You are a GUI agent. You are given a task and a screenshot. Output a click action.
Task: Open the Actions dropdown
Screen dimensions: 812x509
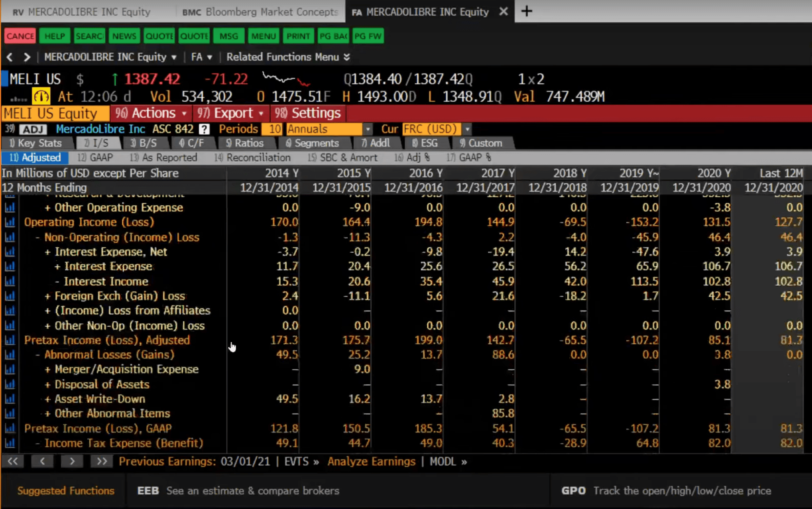151,113
